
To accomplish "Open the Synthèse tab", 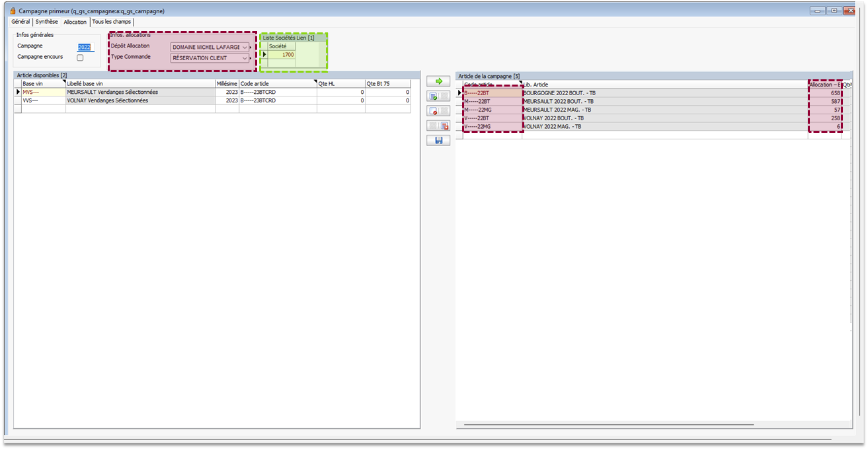I will pyautogui.click(x=47, y=22).
